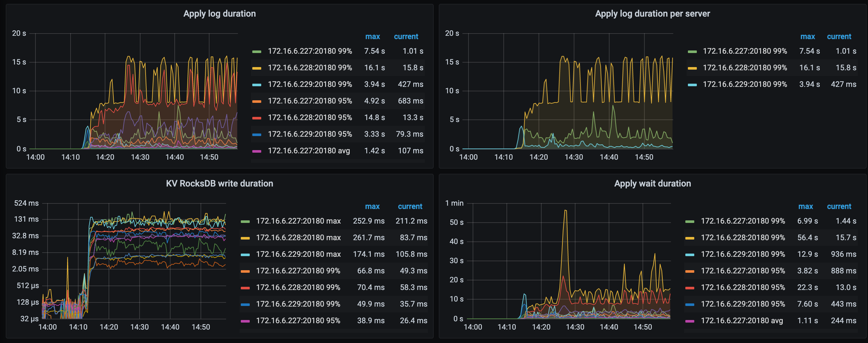Toggle series 172.16.6.227:20180 avg in Apply wait duration
Image resolution: width=868 pixels, height=343 pixels.
pyautogui.click(x=742, y=320)
